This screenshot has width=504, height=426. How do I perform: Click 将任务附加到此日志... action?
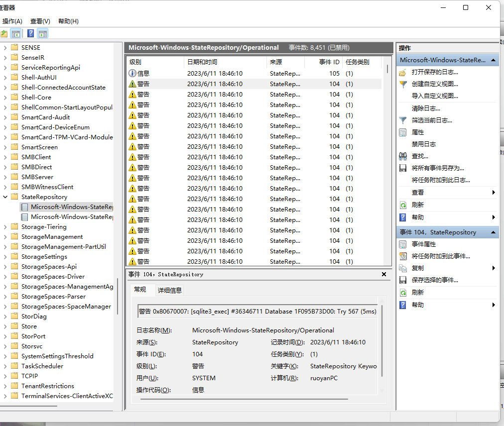point(441,180)
